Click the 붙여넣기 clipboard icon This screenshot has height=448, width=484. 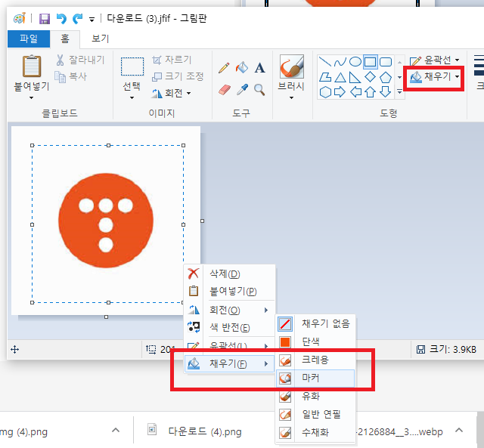coord(32,66)
